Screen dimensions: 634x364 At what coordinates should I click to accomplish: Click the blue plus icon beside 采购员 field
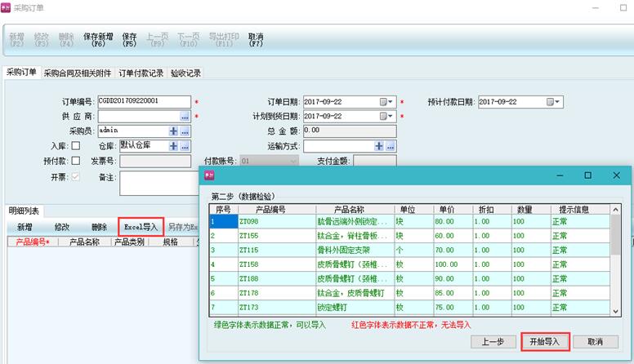[x=173, y=131]
